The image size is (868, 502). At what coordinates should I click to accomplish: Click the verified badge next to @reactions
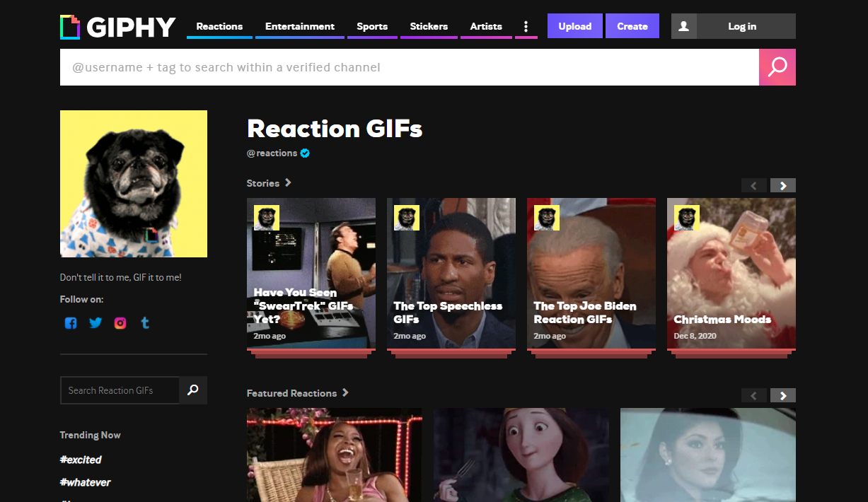305,153
